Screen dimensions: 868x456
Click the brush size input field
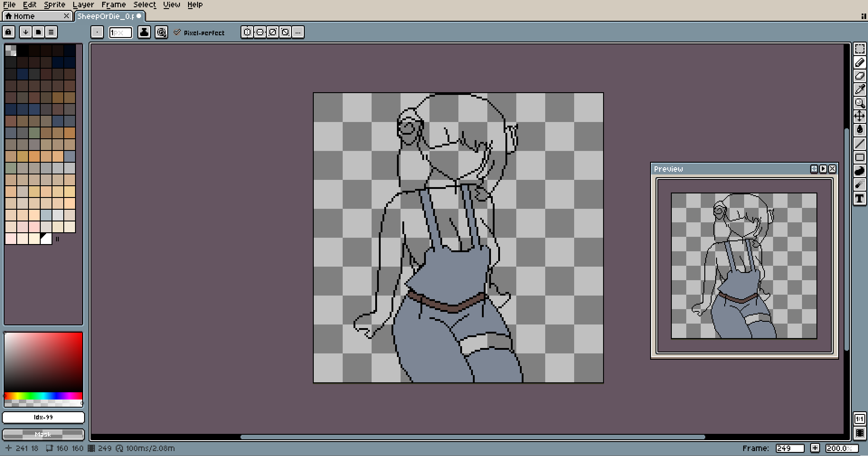click(120, 33)
